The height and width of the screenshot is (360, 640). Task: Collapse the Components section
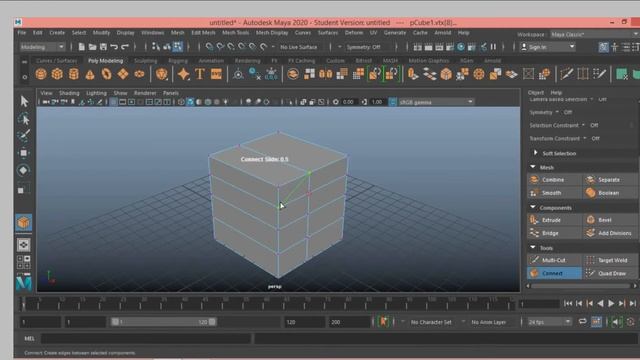click(x=533, y=207)
